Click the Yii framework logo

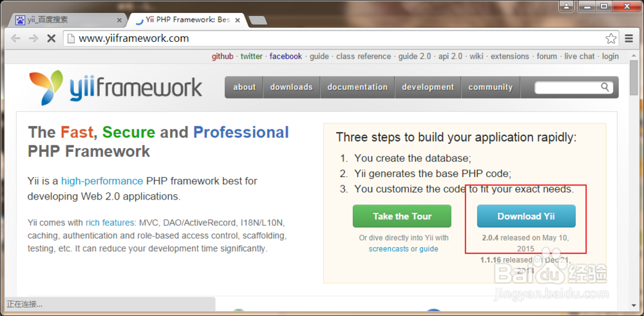(x=115, y=88)
